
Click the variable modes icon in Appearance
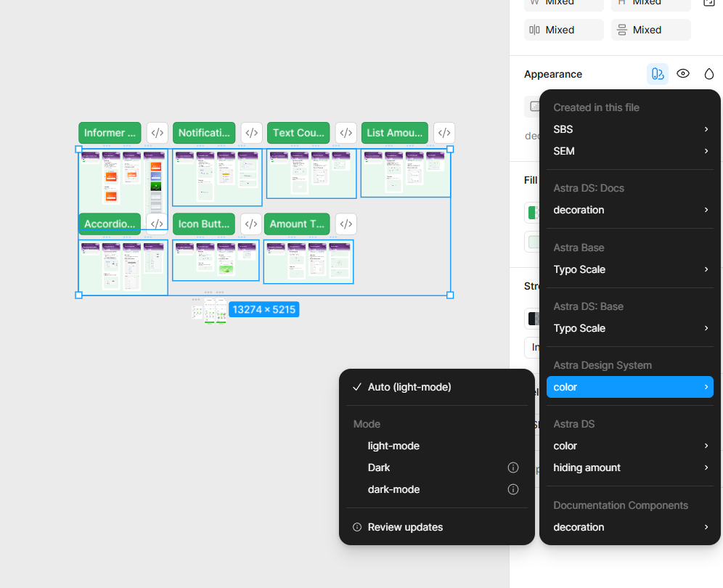658,74
